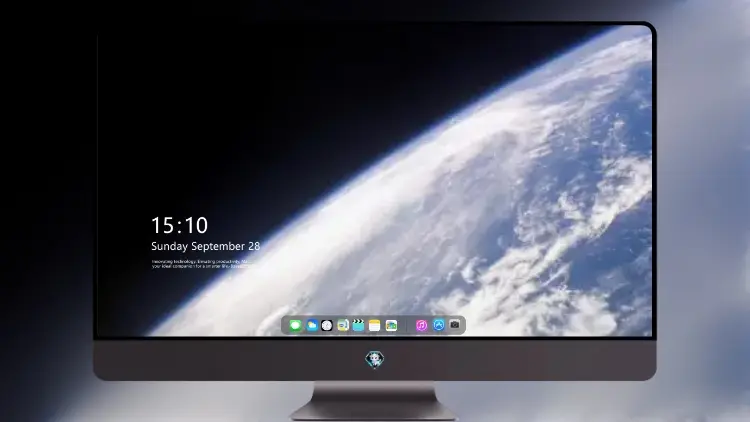Launch the Clock app from dock
Image resolution: width=750 pixels, height=422 pixels.
327,326
